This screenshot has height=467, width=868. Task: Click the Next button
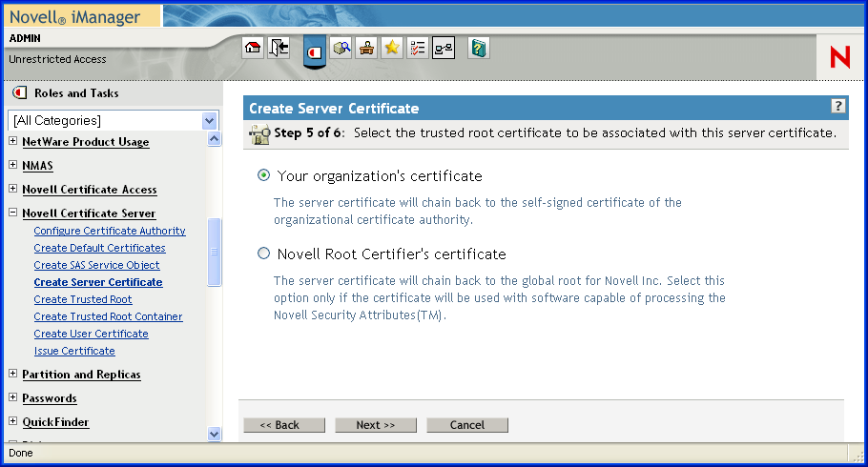(375, 425)
